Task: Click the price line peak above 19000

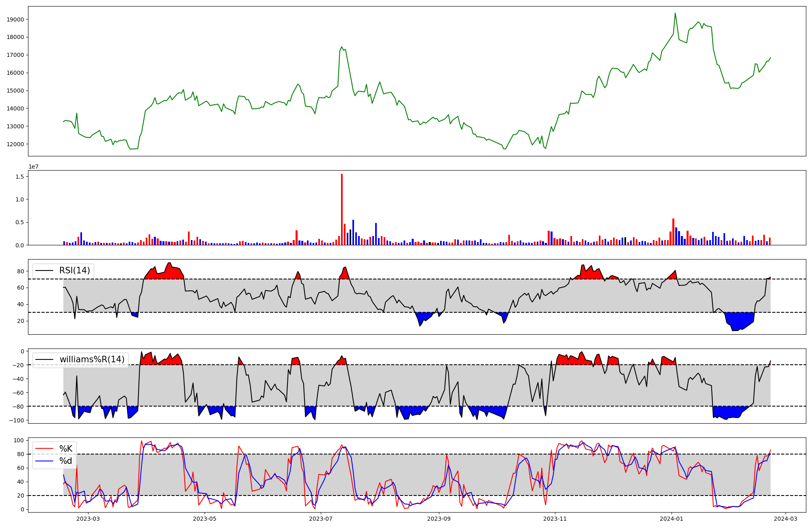Action: [675, 13]
